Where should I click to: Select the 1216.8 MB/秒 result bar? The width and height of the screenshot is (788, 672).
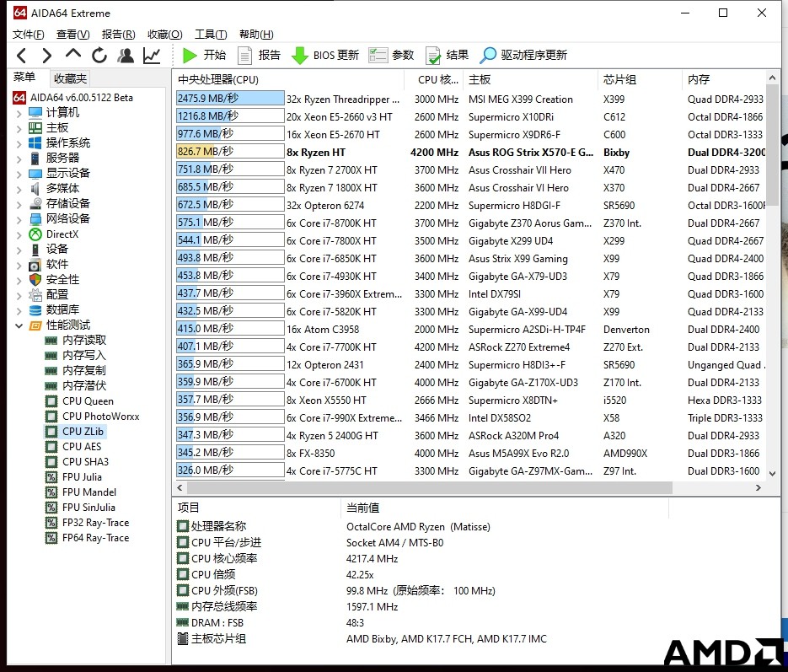[x=230, y=116]
